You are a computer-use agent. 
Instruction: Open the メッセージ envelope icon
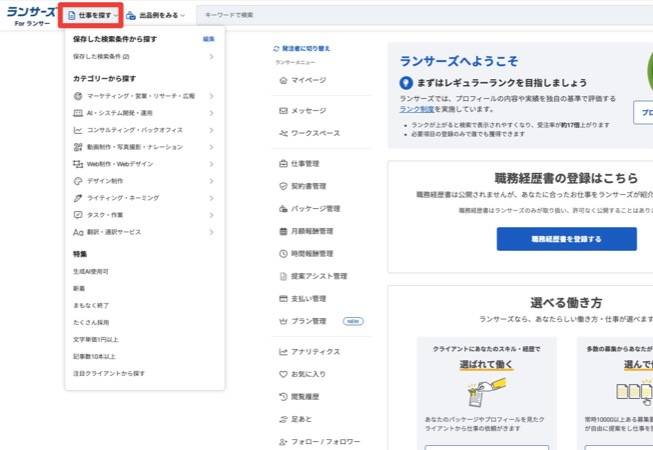pyautogui.click(x=283, y=111)
